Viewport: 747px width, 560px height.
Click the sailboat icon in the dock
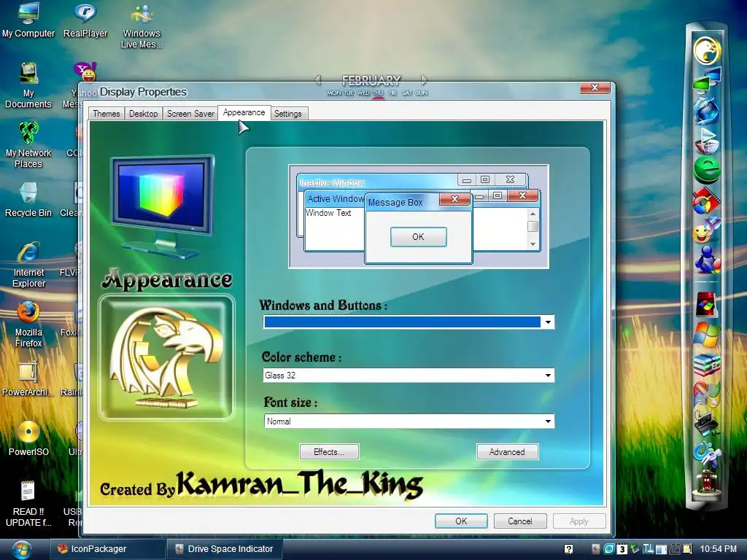(706, 141)
